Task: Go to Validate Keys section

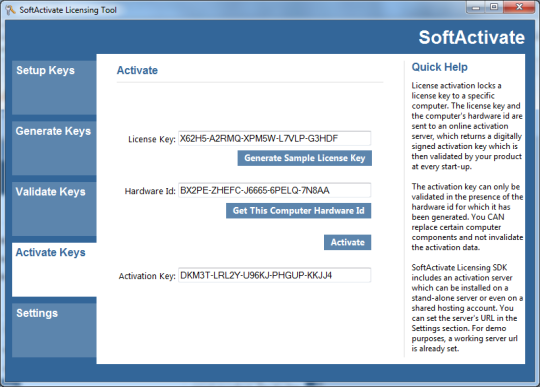Action: [54, 209]
